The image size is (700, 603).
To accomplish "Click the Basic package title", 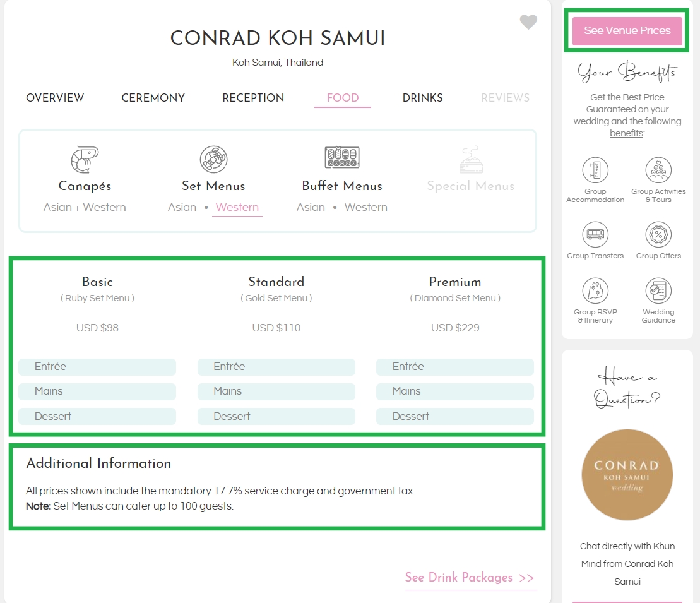I will coord(97,282).
